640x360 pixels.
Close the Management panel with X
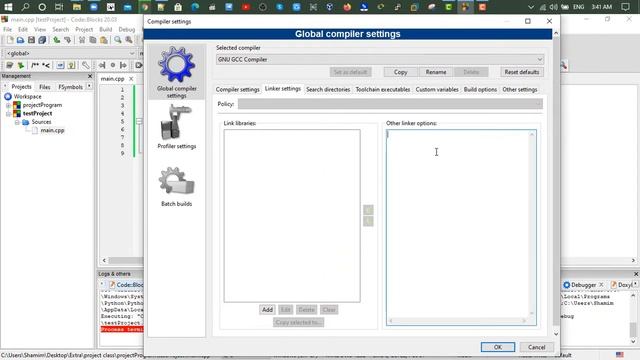click(90, 76)
